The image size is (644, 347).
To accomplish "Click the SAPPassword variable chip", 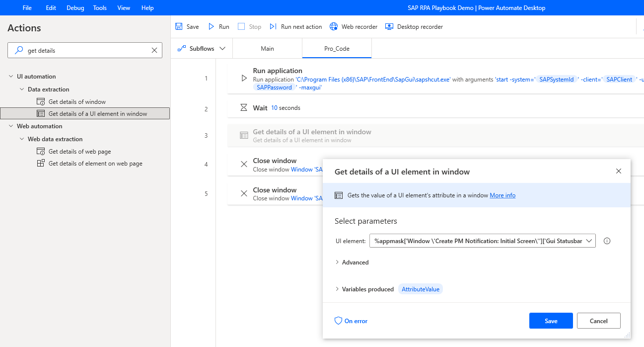I will coord(274,87).
